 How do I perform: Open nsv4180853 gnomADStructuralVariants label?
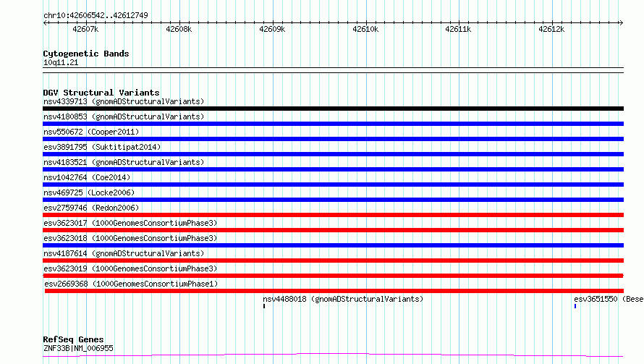tap(124, 117)
